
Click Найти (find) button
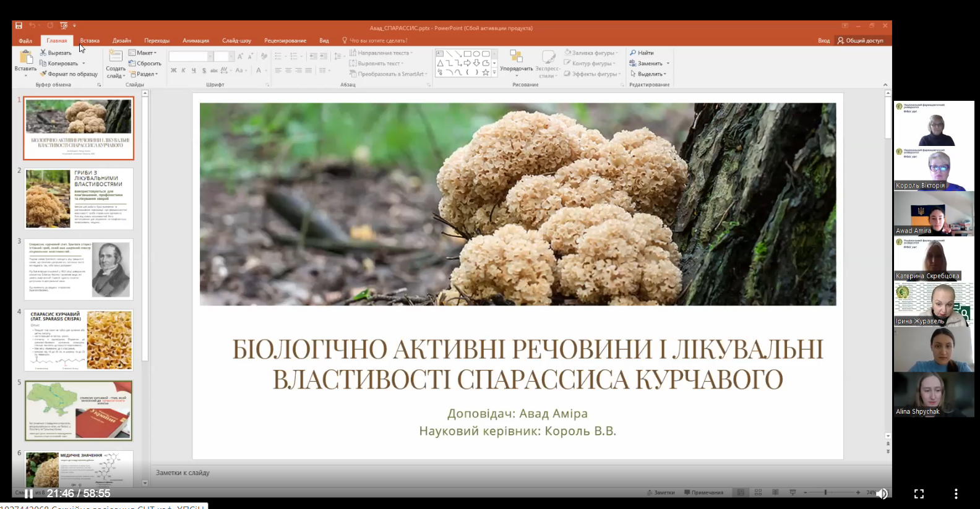coord(642,53)
